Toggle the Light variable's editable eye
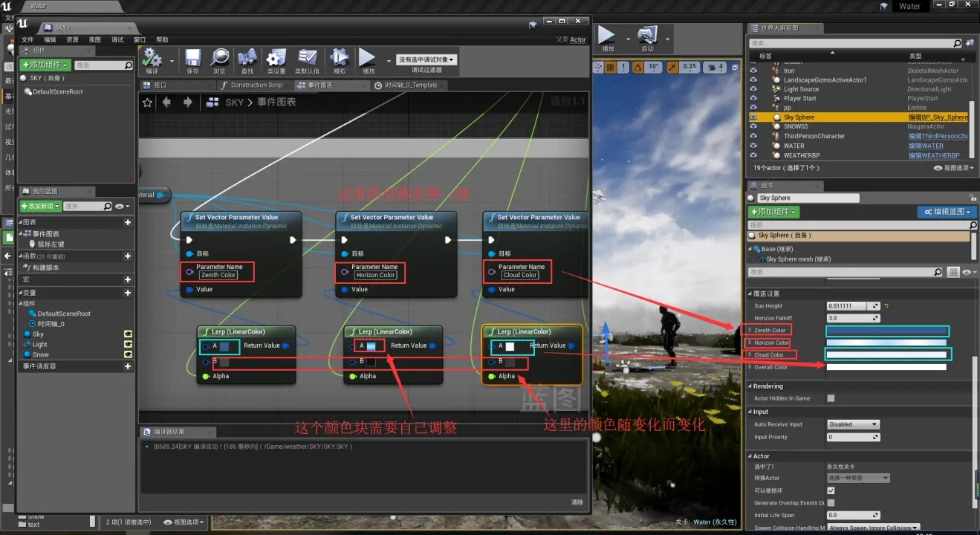This screenshot has height=535, width=980. (128, 345)
